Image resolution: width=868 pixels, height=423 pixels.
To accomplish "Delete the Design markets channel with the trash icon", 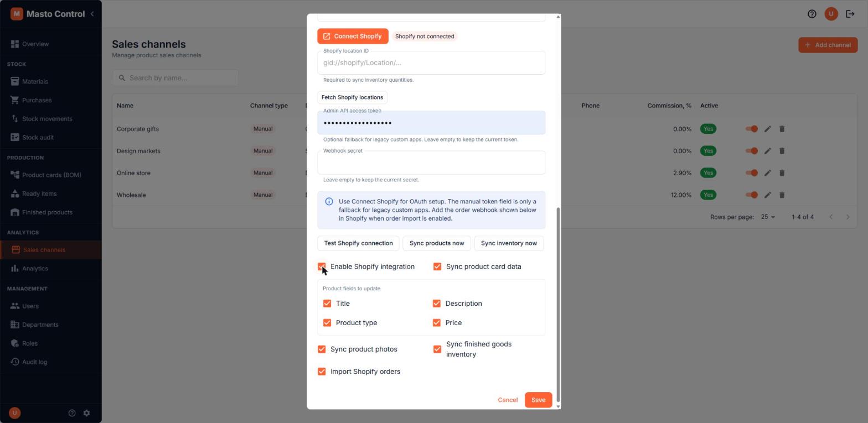I will pos(782,151).
